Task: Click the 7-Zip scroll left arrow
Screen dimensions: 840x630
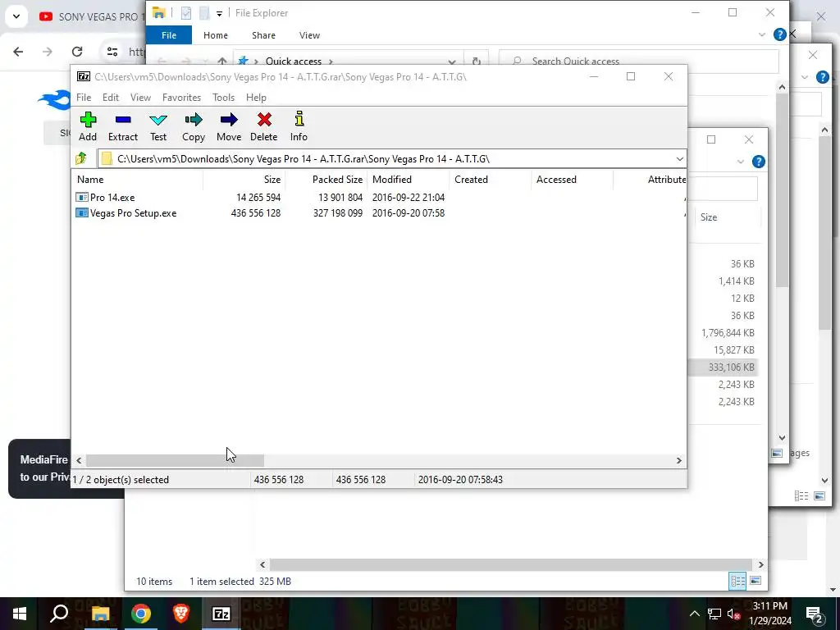Action: [79, 461]
